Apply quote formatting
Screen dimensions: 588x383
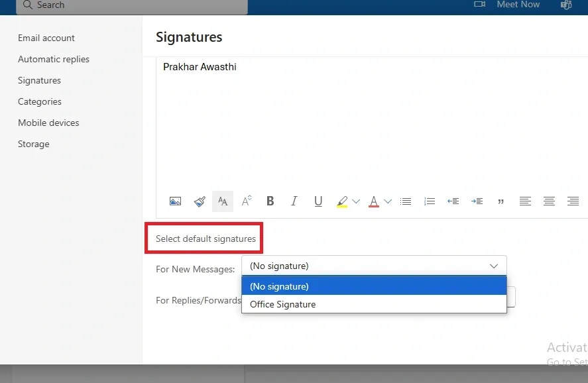[501, 201]
